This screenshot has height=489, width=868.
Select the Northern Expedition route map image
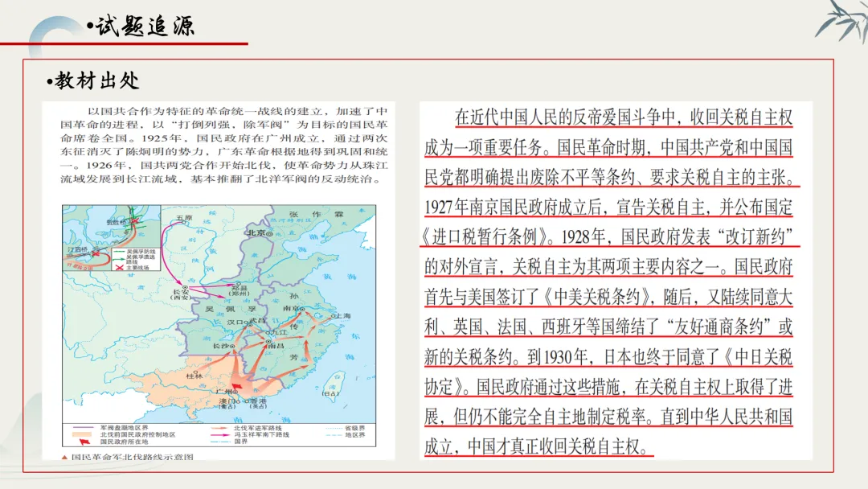(219, 326)
